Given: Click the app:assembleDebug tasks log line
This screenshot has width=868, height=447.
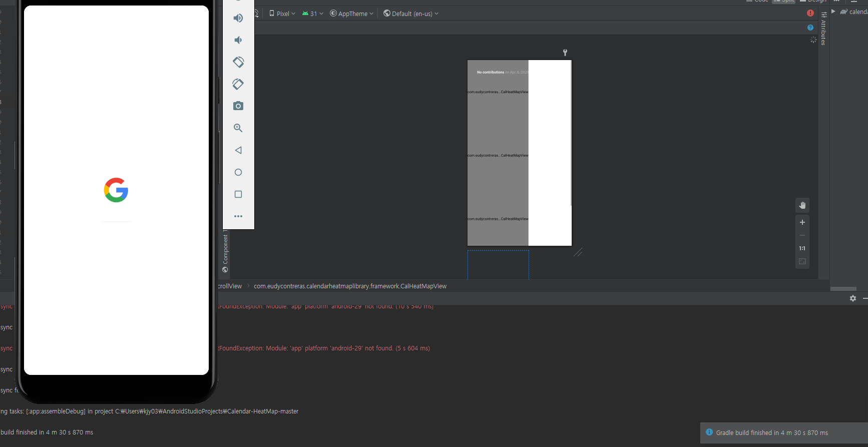Looking at the screenshot, I should pyautogui.click(x=149, y=411).
